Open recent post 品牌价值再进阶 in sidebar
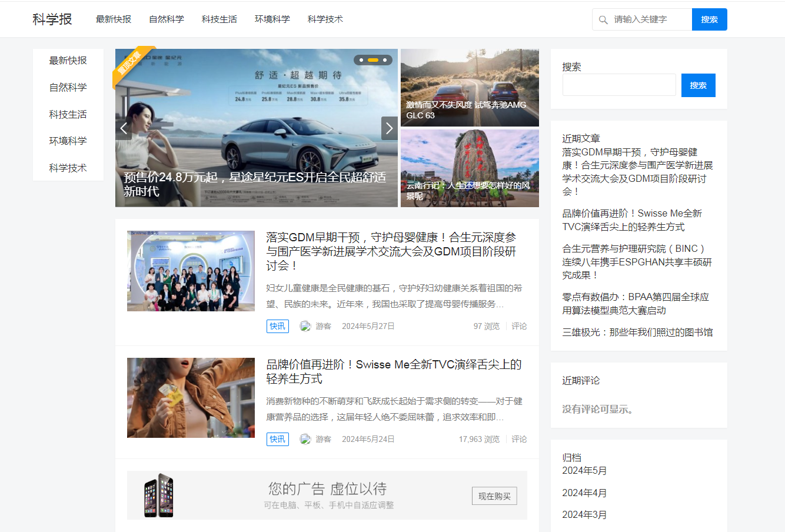Viewport: 785px width, 532px height. pos(633,220)
